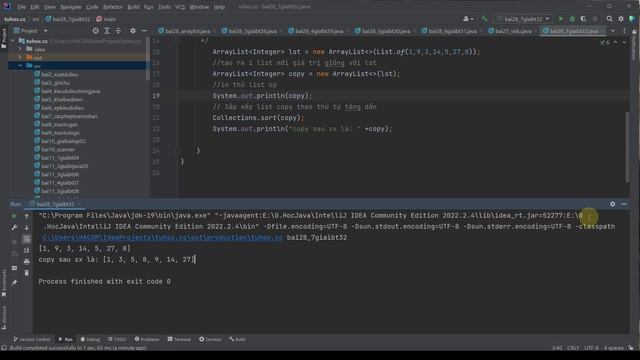Click the down arrow in the Run panel
This screenshot has height=360, width=640.
pyautogui.click(x=27, y=227)
